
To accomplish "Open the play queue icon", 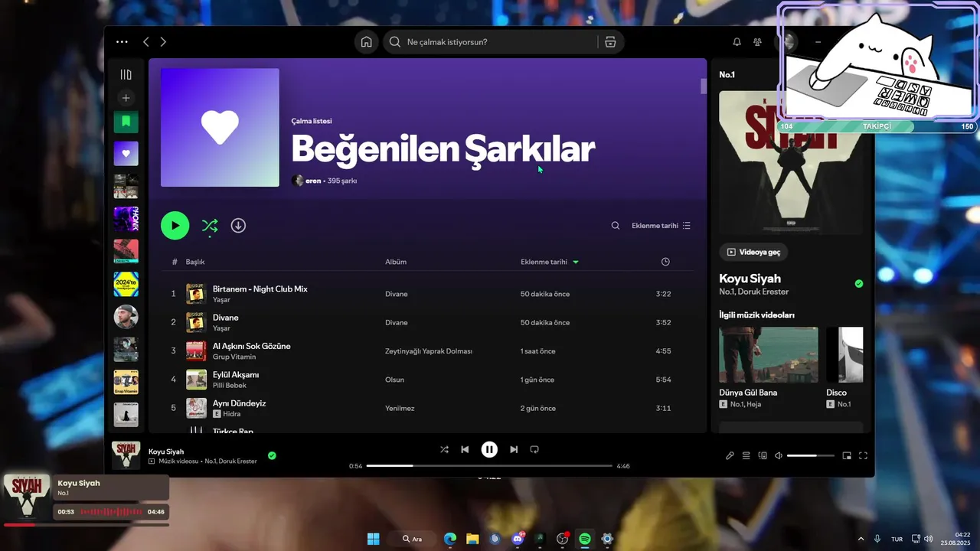I will pyautogui.click(x=746, y=456).
